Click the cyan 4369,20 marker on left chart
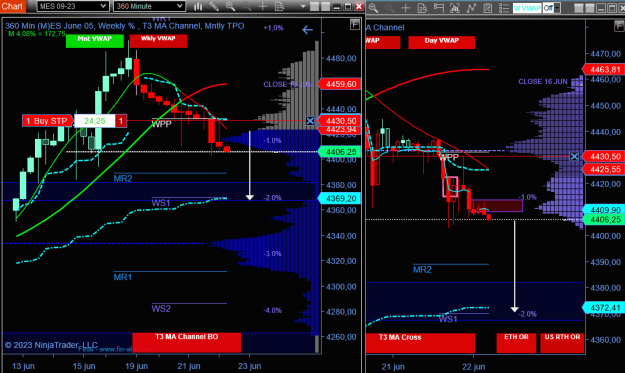Image resolution: width=625 pixels, height=373 pixels. (340, 198)
